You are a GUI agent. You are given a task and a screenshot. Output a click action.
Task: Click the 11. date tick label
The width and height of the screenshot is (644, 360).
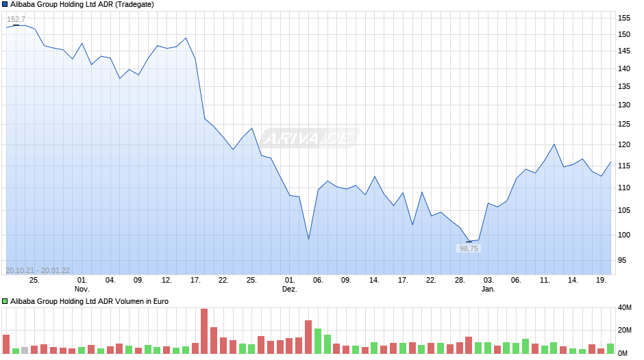[x=545, y=281]
